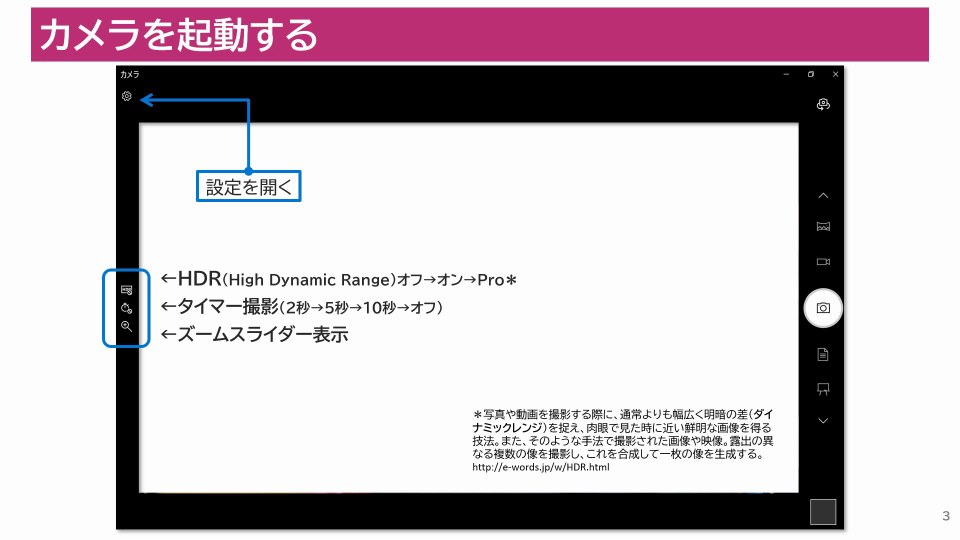
Task: Select document capture mode
Action: [x=823, y=354]
